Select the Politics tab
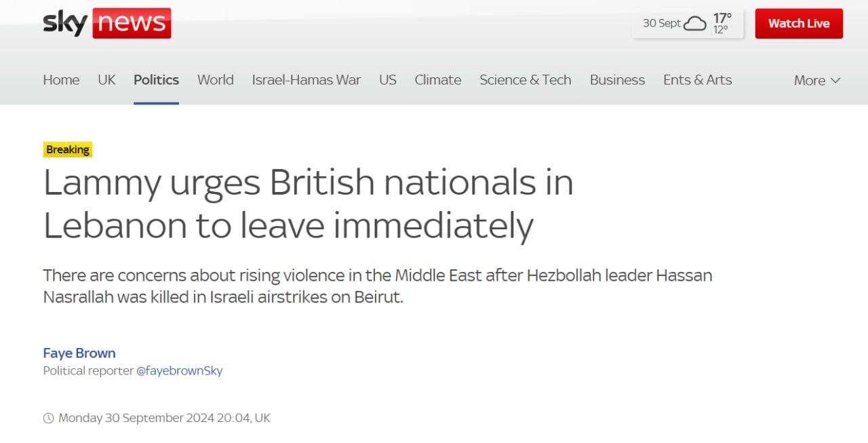Image resolution: width=868 pixels, height=443 pixels. tap(156, 80)
